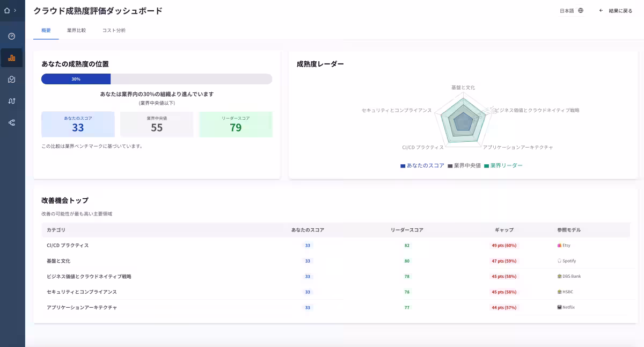Image resolution: width=644 pixels, height=347 pixels.
Task: Toggle 業界リーダー series in radar legend
Action: tap(503, 166)
